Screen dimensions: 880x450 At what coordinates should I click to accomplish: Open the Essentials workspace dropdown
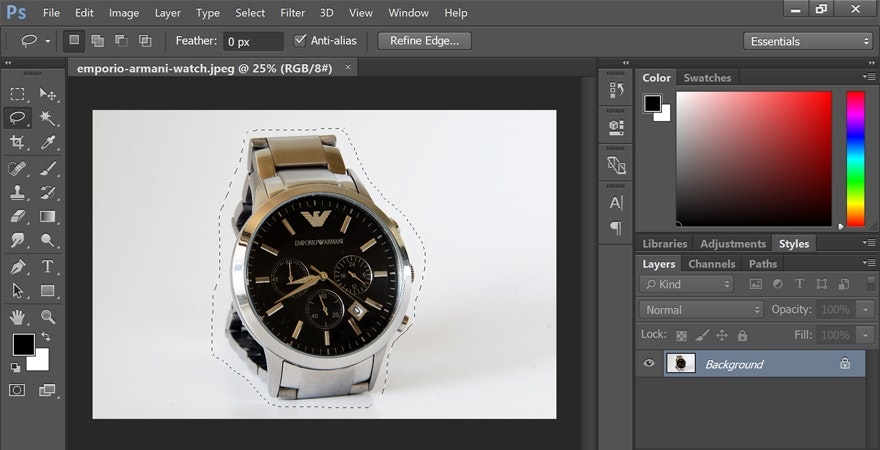[x=808, y=41]
